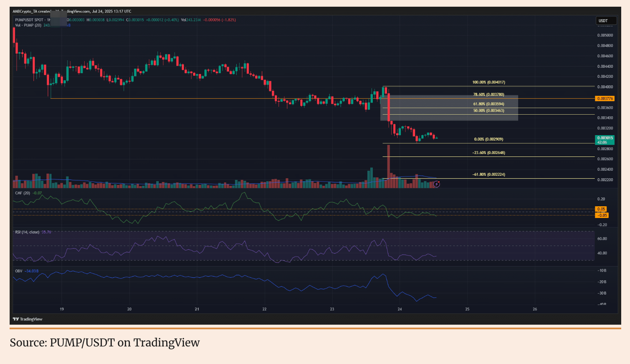Click the TradingView logo at bottom left

click(x=28, y=319)
